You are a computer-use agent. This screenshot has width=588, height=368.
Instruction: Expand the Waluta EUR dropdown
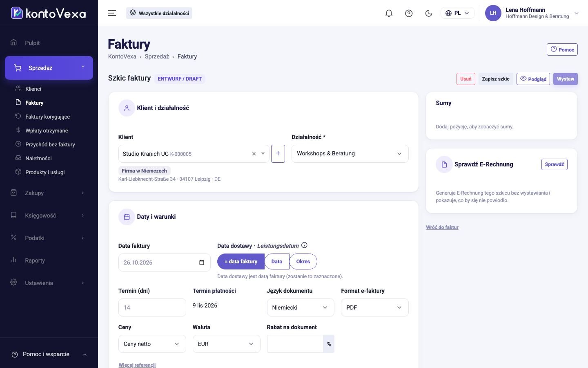coord(226,344)
